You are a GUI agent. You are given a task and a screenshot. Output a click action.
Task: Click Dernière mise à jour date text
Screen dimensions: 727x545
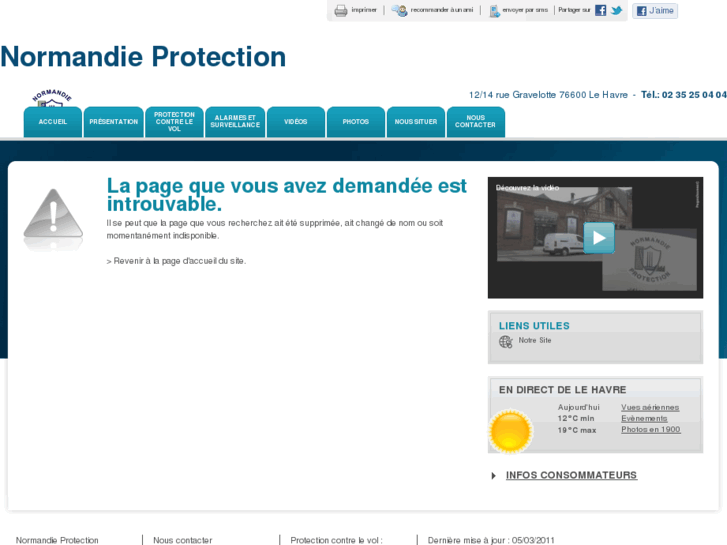click(491, 540)
